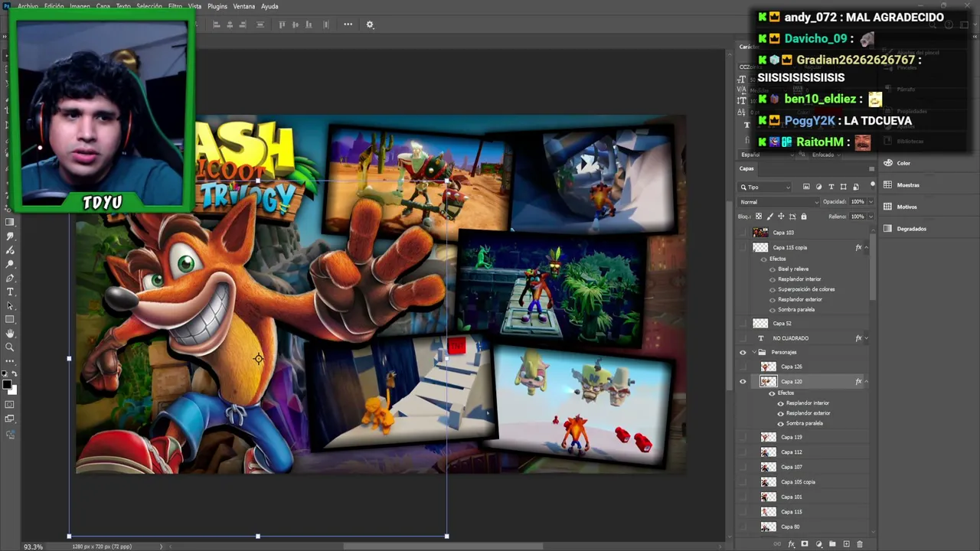This screenshot has height=551, width=980.
Task: Create a new layer
Action: coord(846,544)
